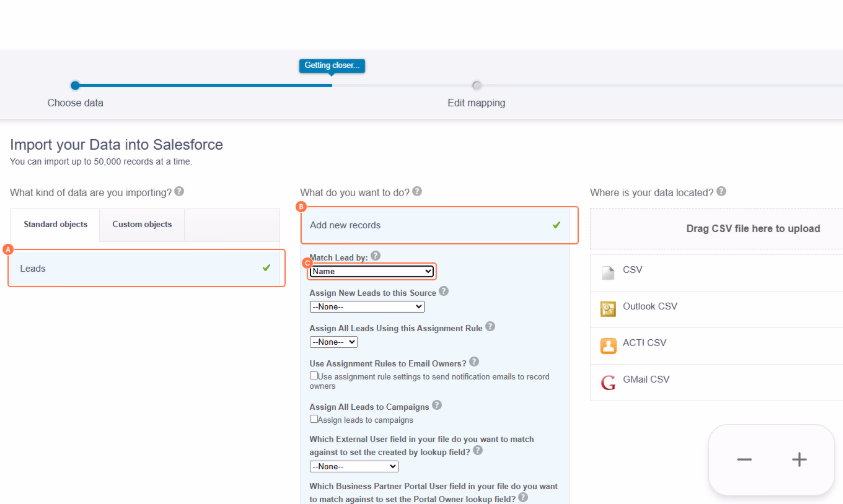The image size is (843, 504).
Task: Click the ACT! CSV icon
Action: pyautogui.click(x=608, y=346)
